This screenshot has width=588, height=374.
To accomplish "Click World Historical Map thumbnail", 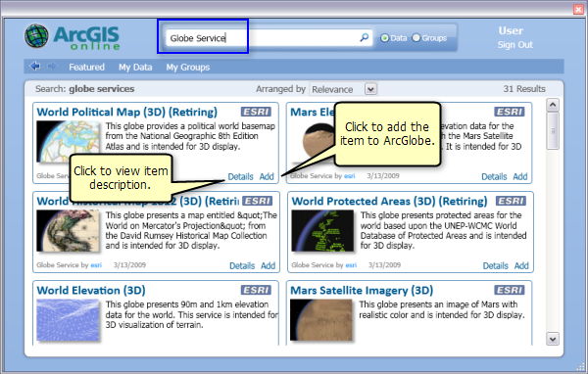I will [69, 230].
